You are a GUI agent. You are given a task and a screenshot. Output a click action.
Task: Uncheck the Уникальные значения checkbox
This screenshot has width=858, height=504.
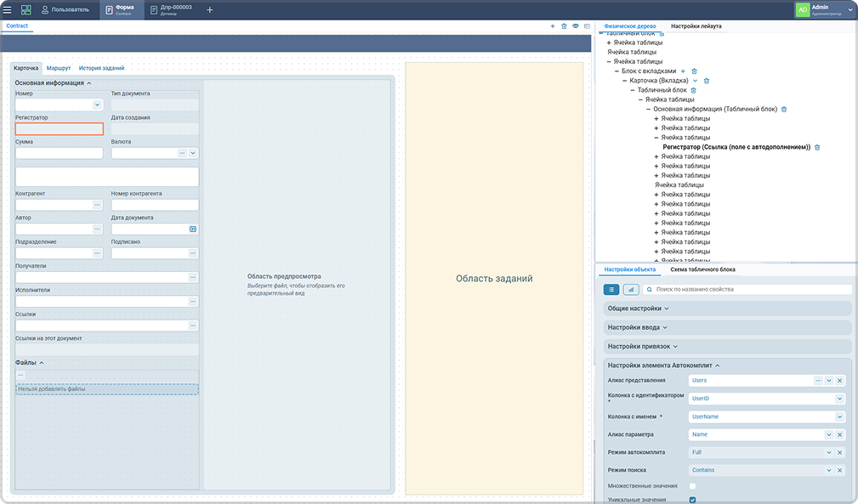692,500
